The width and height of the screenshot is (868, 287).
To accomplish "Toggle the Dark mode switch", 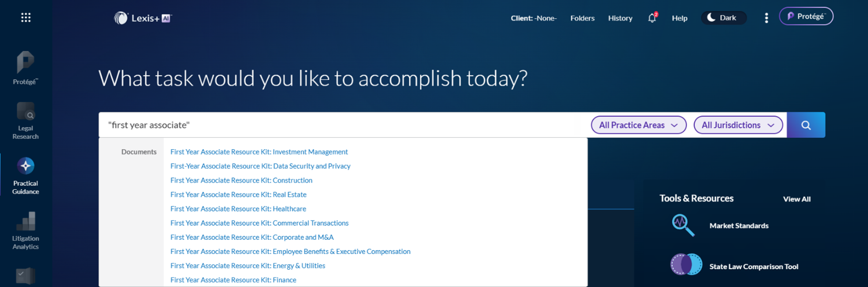I will (724, 18).
